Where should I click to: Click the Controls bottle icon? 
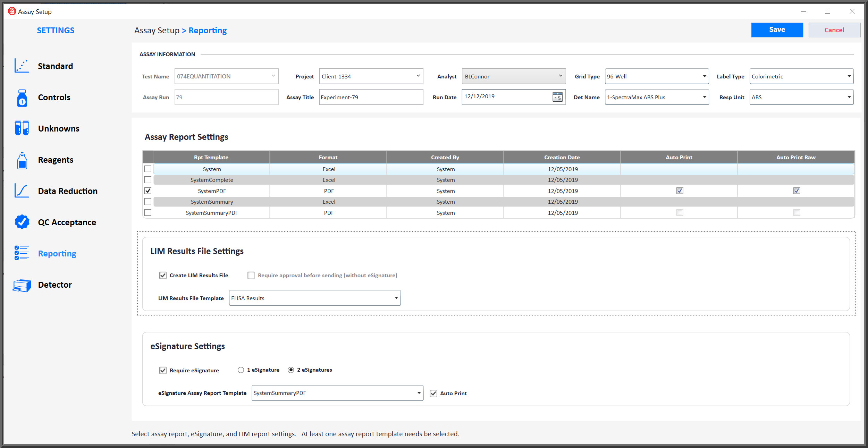click(22, 98)
